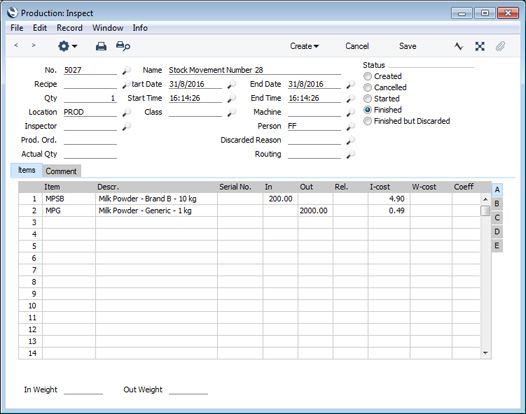The height and width of the screenshot is (414, 526).
Task: Expand the Create dropdown menu
Action: click(304, 46)
